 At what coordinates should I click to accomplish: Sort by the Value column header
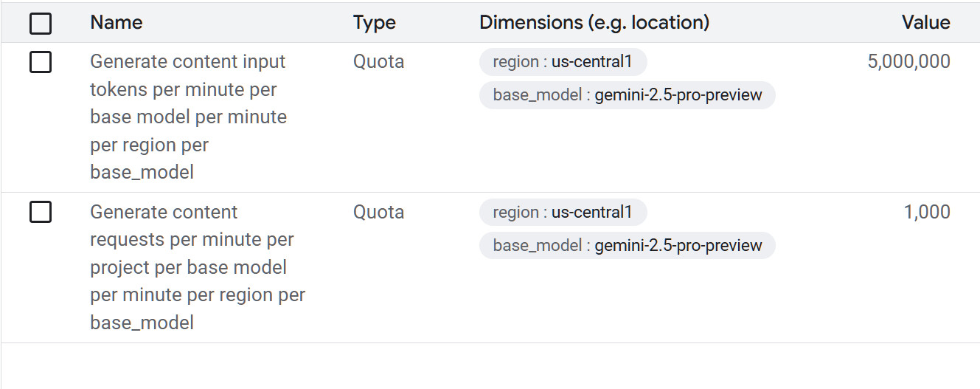pos(925,23)
